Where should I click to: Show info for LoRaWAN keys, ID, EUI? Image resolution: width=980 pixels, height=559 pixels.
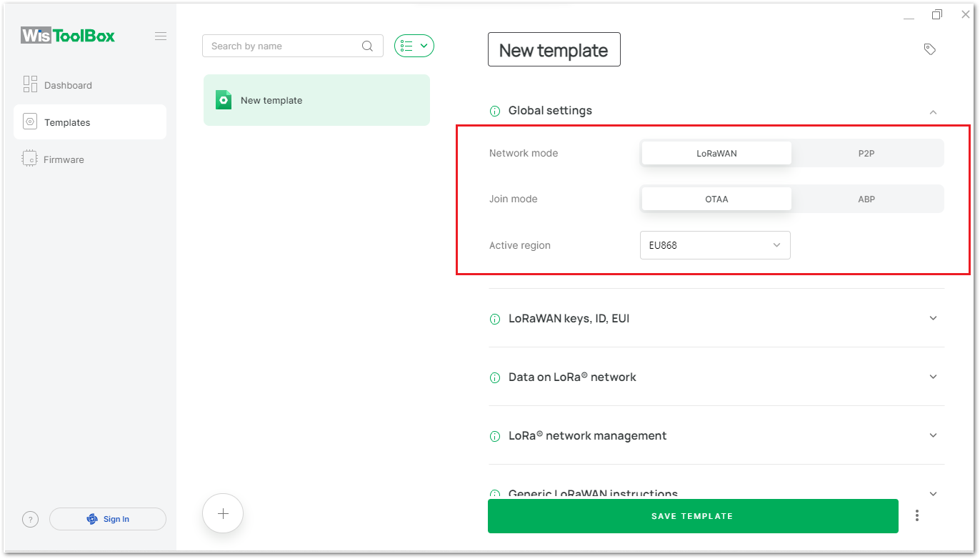(x=495, y=319)
